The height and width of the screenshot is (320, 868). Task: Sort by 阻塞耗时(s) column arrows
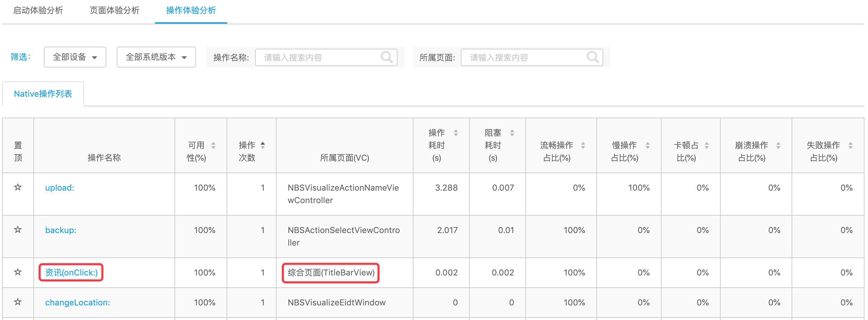click(x=512, y=133)
